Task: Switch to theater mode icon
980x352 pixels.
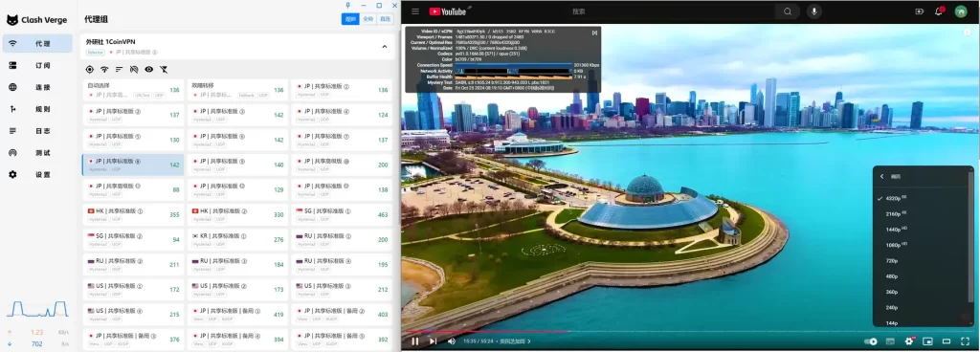Action: 947,341
